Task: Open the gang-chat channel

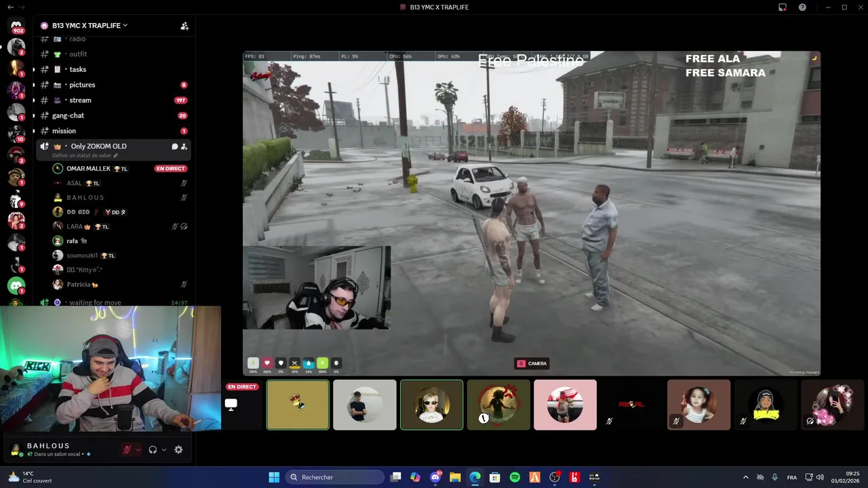Action: (113, 116)
